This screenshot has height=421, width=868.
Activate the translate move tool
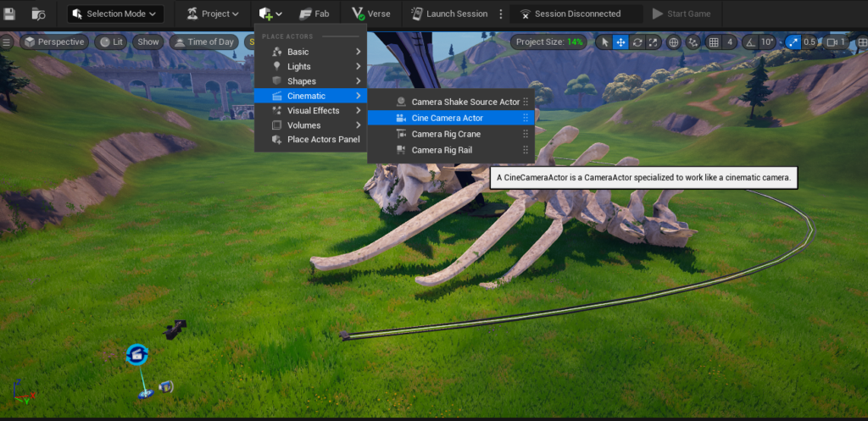[x=620, y=42]
